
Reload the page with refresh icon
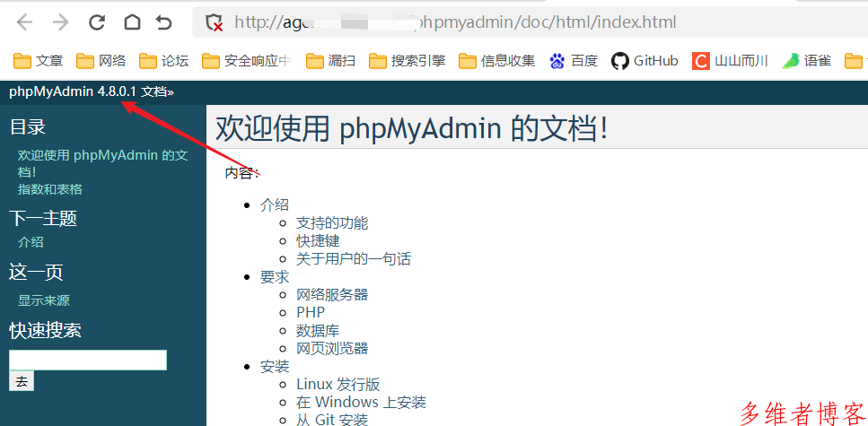coord(97,22)
